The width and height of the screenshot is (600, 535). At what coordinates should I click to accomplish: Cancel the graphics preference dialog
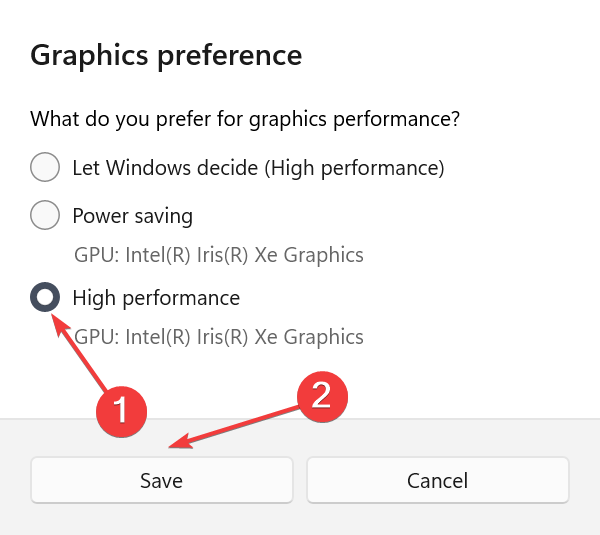438,480
